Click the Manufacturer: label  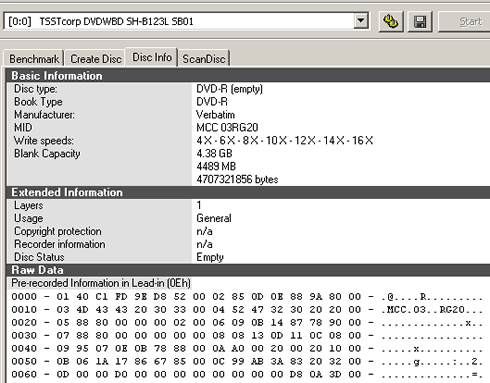pos(44,115)
